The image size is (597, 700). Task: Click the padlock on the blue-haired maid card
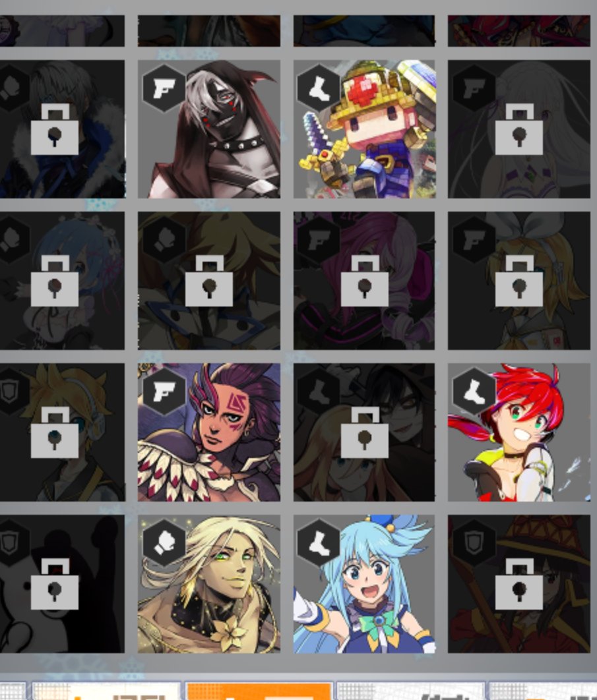[x=55, y=281]
